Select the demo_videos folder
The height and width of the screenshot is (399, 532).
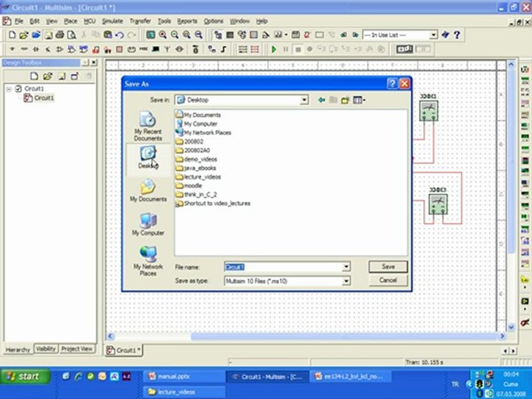pos(196,159)
